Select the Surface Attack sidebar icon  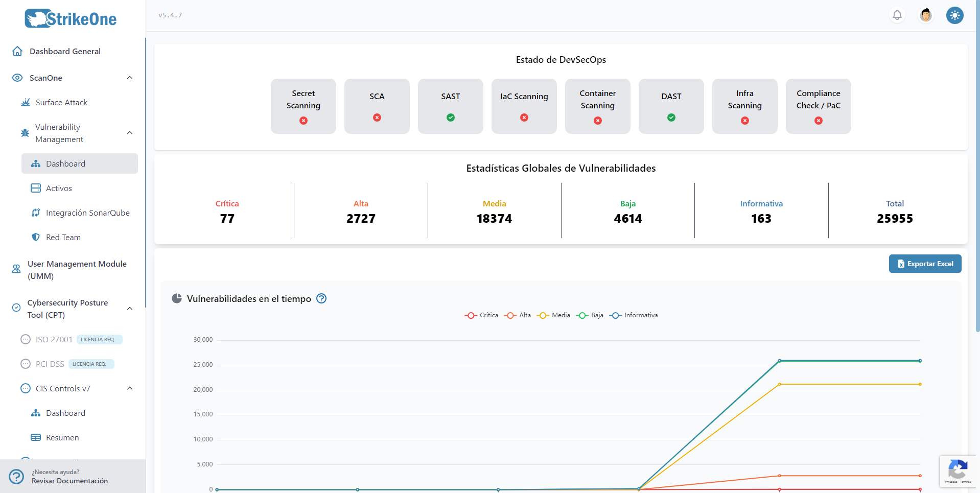click(x=25, y=102)
